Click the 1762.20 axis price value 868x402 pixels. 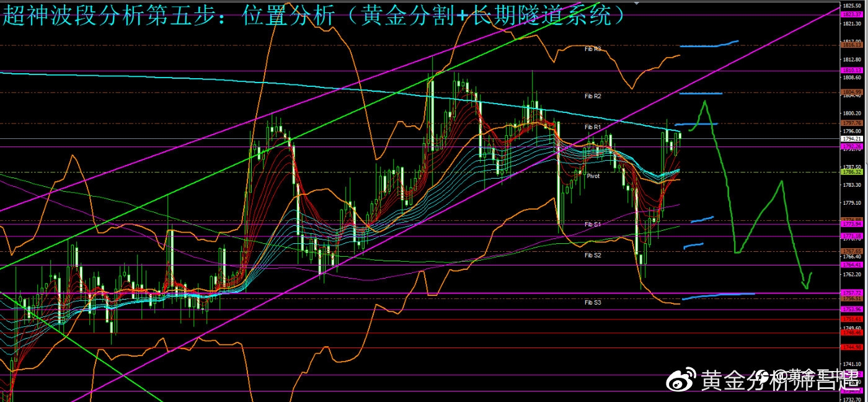[x=852, y=274]
